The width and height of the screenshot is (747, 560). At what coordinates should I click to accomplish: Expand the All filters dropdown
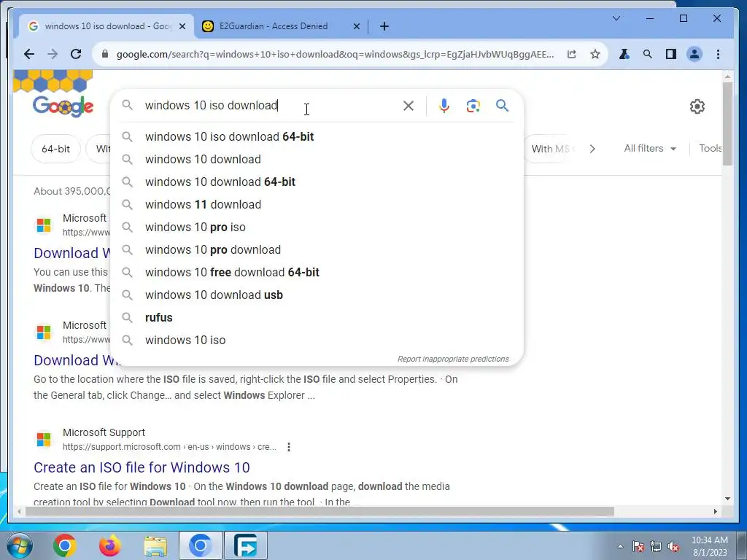pos(650,149)
